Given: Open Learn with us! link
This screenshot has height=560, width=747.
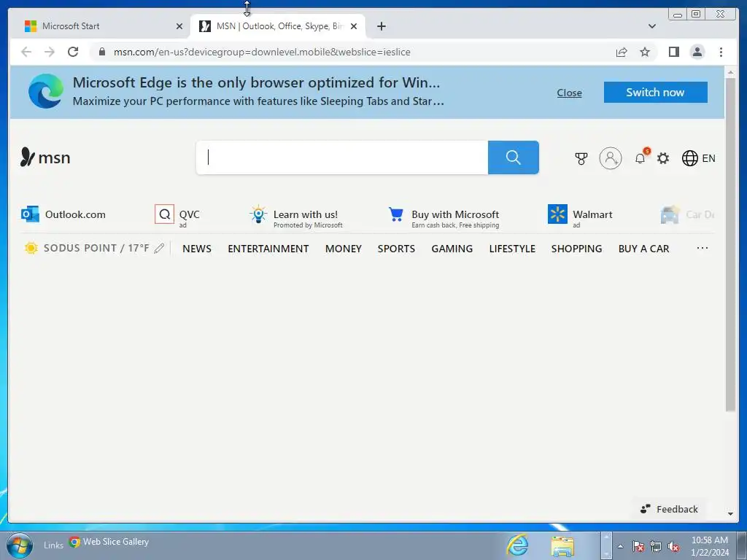Looking at the screenshot, I should (x=296, y=217).
